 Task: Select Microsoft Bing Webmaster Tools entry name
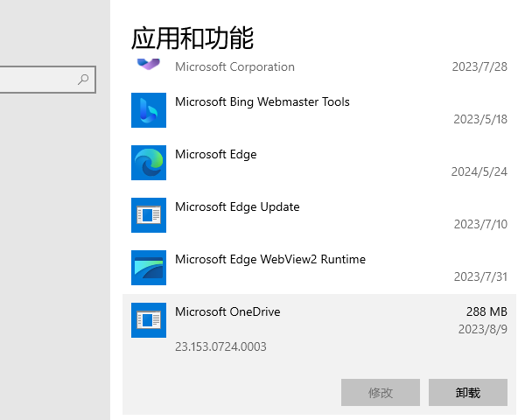262,101
